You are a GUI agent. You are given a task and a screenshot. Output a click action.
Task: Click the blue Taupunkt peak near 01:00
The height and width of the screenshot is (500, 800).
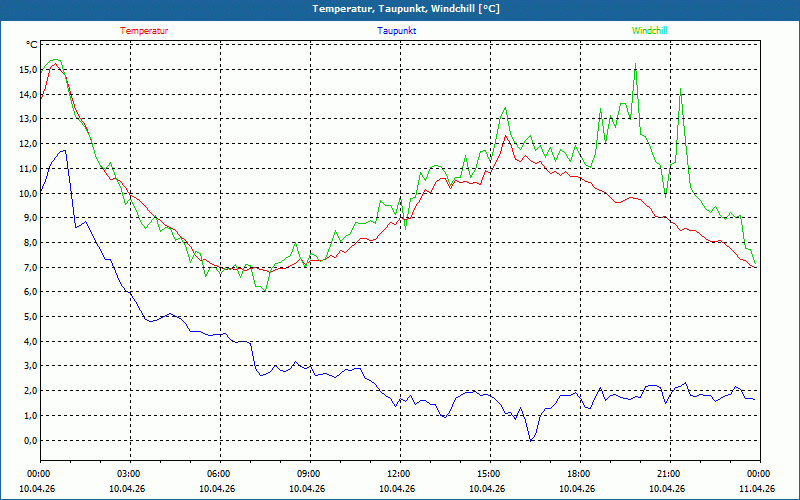tap(65, 150)
